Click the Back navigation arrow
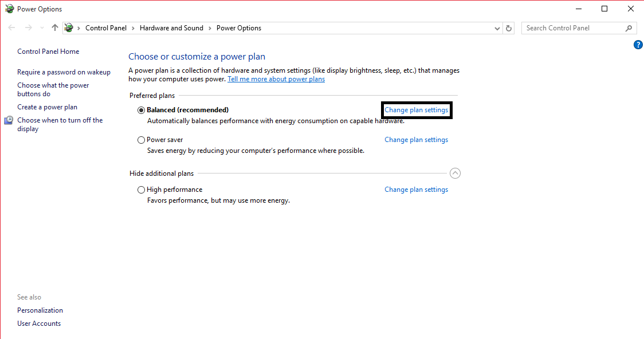The image size is (644, 339). [x=12, y=28]
